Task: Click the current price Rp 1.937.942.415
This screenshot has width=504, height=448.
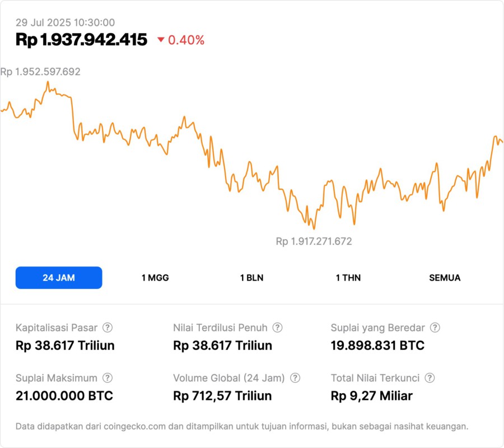Action: point(81,39)
